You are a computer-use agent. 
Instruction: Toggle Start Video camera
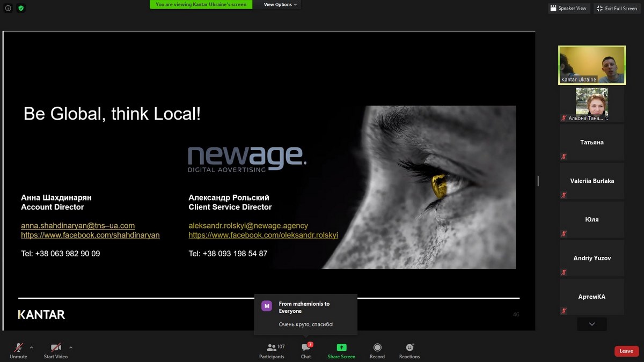pos(56,351)
